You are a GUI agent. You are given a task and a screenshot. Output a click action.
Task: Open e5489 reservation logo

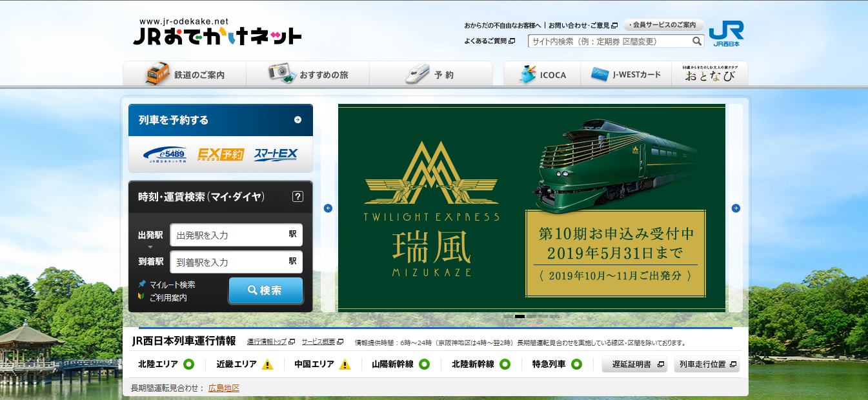click(165, 154)
